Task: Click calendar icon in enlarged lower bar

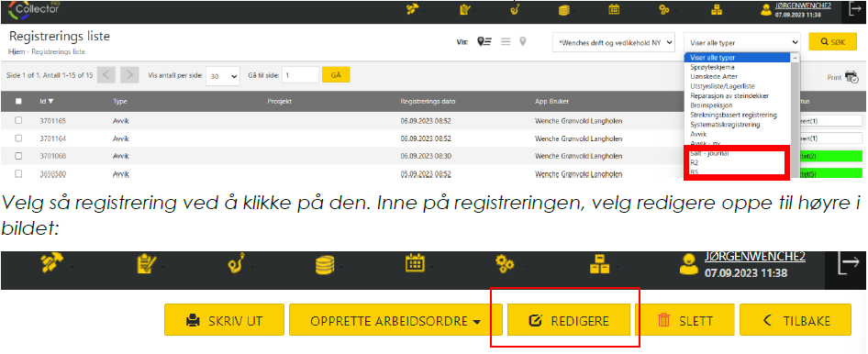Action: point(415,262)
